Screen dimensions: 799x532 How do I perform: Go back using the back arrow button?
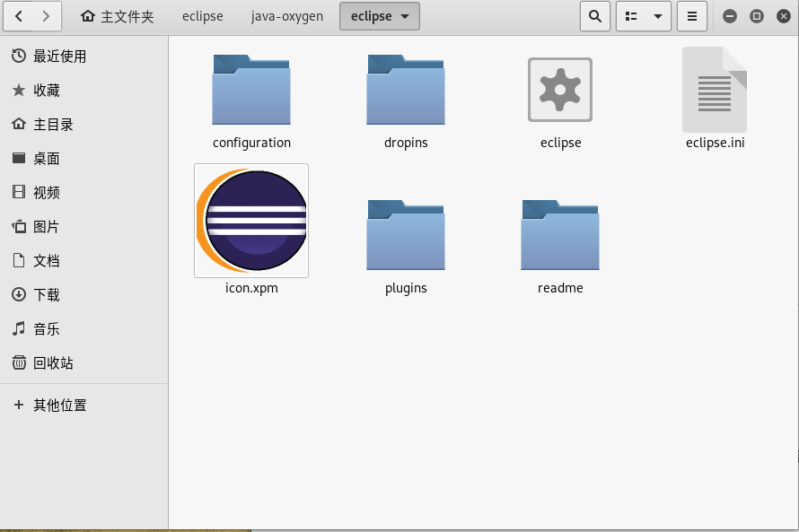tap(17, 15)
